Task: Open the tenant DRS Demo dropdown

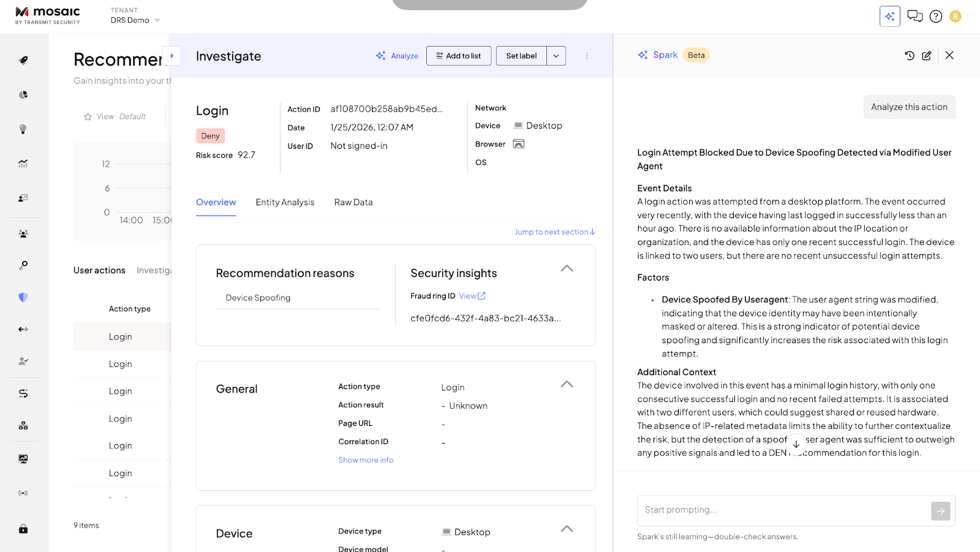Action: [x=136, y=20]
